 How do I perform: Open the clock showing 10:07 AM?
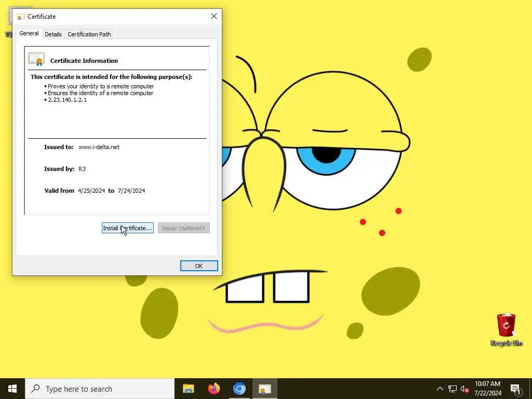tap(487, 389)
